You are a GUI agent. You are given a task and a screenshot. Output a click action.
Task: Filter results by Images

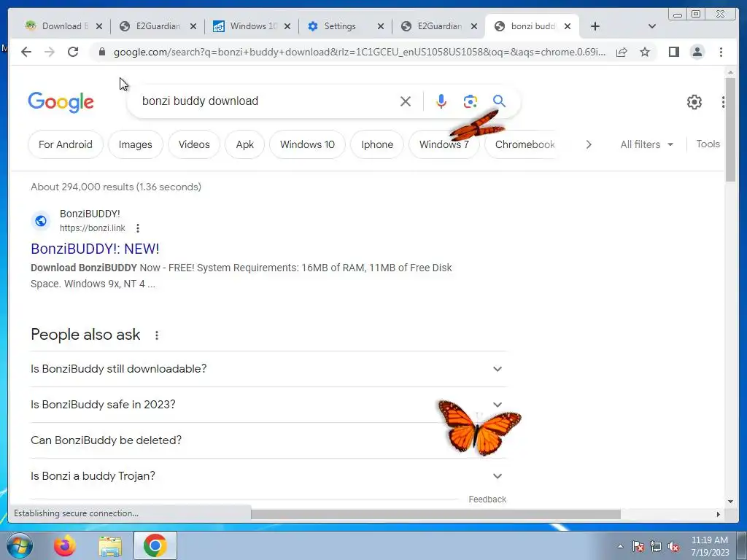[135, 144]
